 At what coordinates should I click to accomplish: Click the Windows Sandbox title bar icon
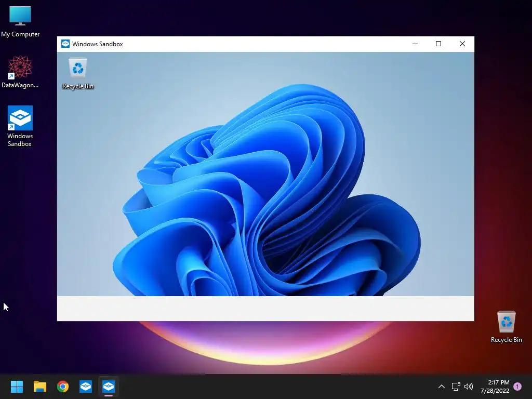(x=65, y=44)
